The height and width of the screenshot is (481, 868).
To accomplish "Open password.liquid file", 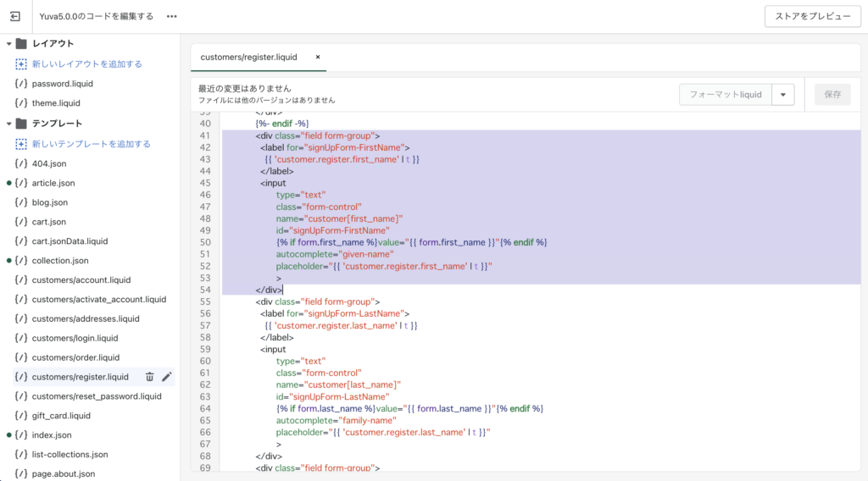I will [x=62, y=84].
